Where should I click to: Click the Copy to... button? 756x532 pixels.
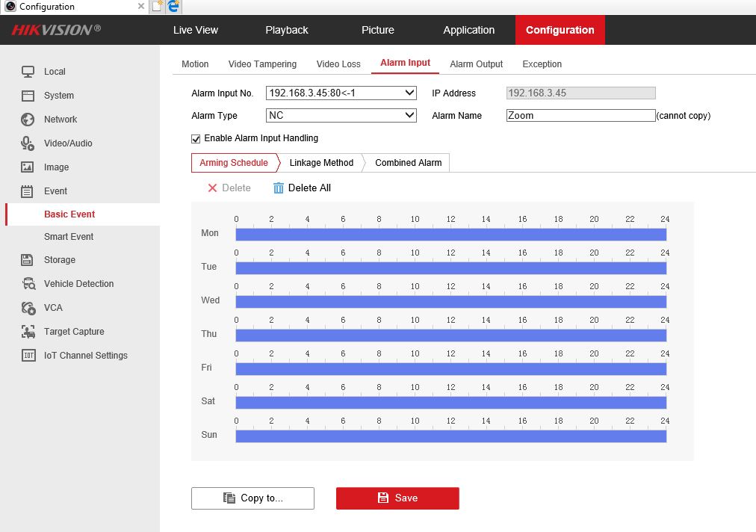tap(252, 498)
